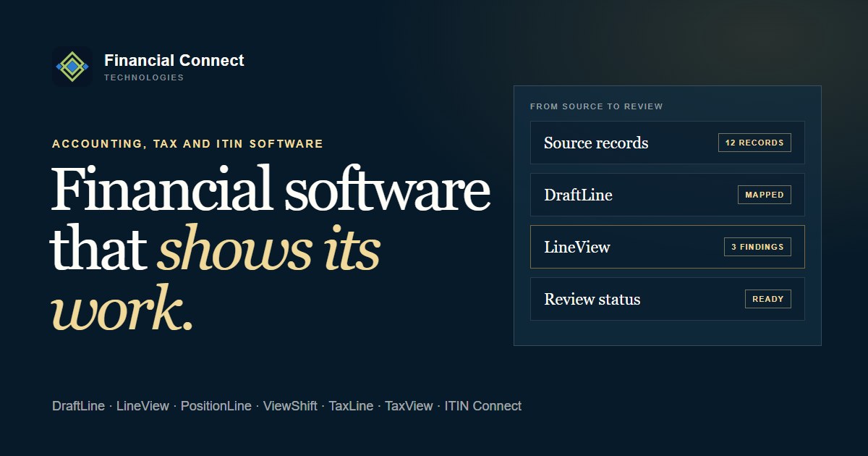Click LineView in the bottom product list
This screenshot has height=456, width=868.
tap(142, 406)
